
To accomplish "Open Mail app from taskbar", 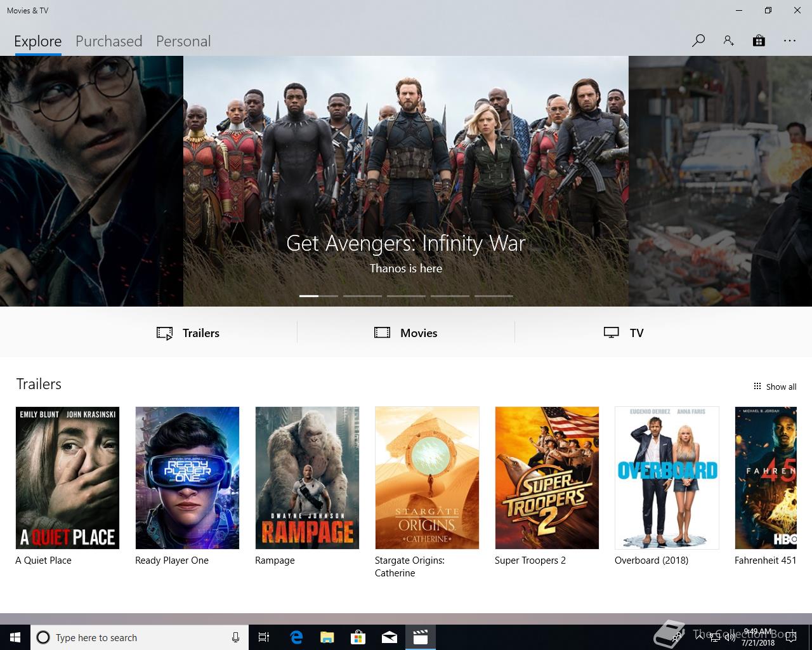I will click(390, 637).
